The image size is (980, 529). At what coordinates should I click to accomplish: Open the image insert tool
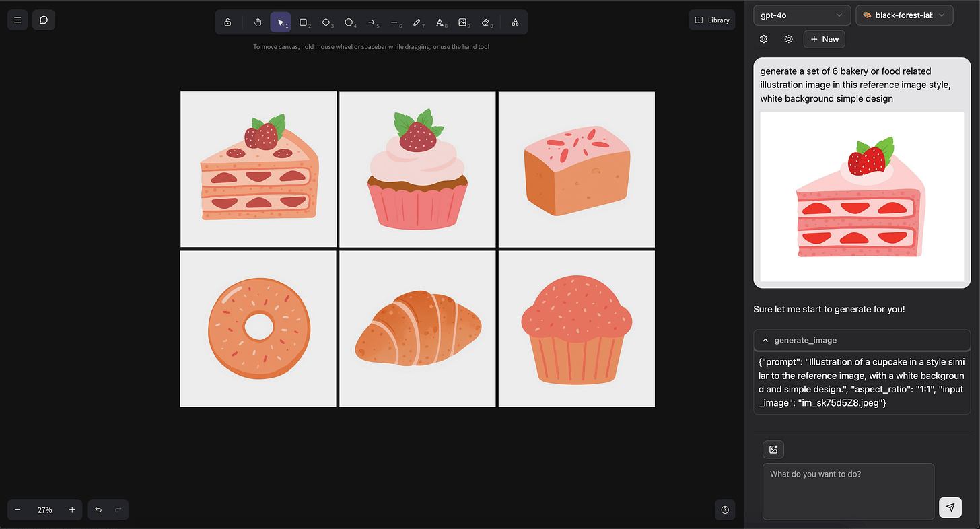tap(463, 22)
